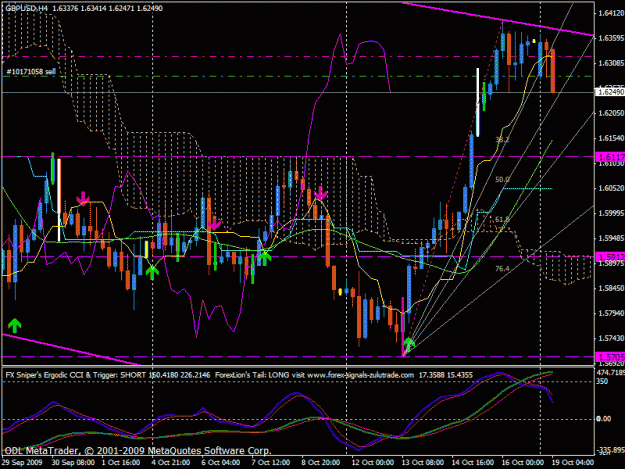
Task: Click the 'ForexLion's Tail: LONG' indicator text
Action: pos(252,375)
